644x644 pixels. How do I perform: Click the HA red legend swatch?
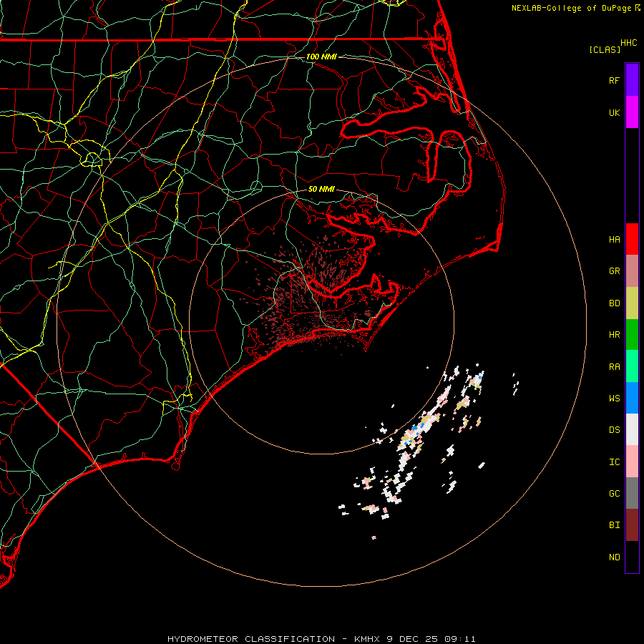click(632, 239)
